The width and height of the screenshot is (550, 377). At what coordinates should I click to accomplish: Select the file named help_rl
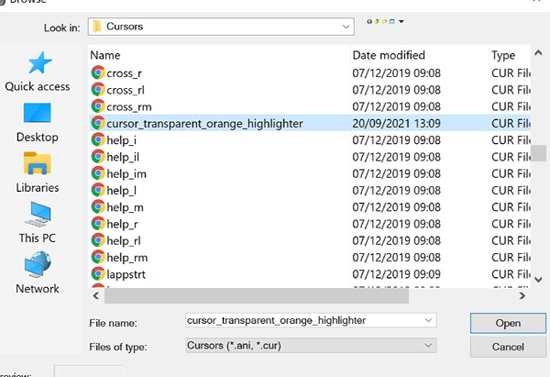(x=123, y=241)
